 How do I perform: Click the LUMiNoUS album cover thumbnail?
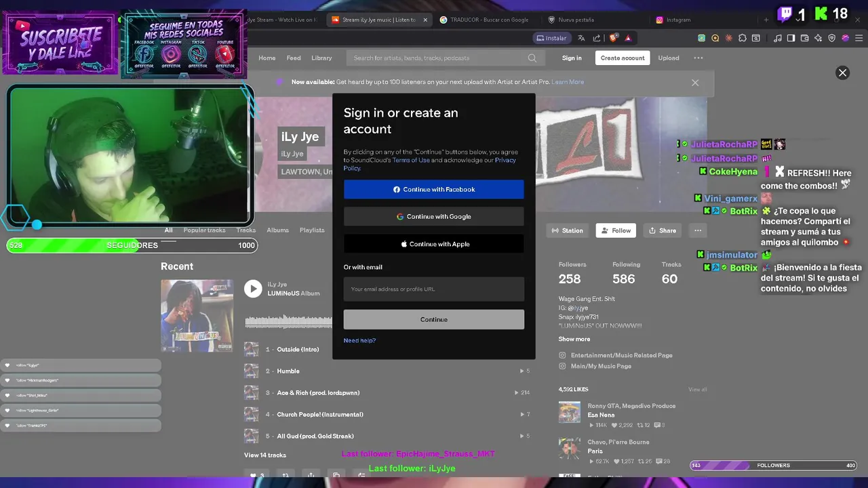(197, 315)
